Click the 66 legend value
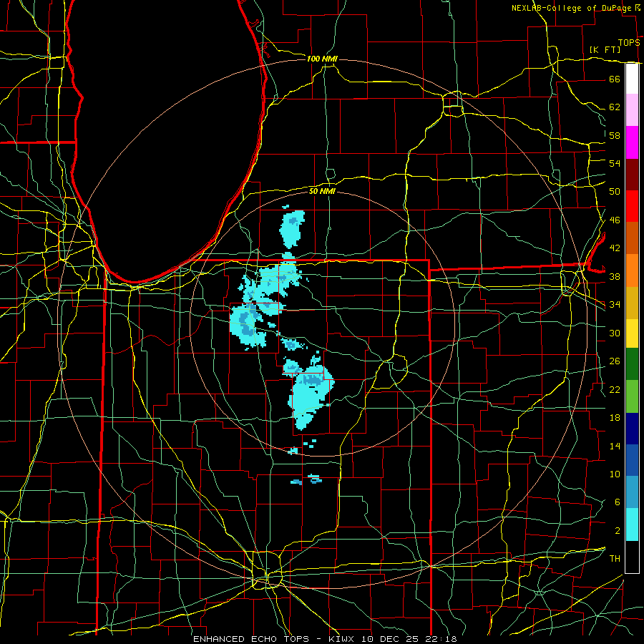Screen dimensions: 644x644 (615, 79)
